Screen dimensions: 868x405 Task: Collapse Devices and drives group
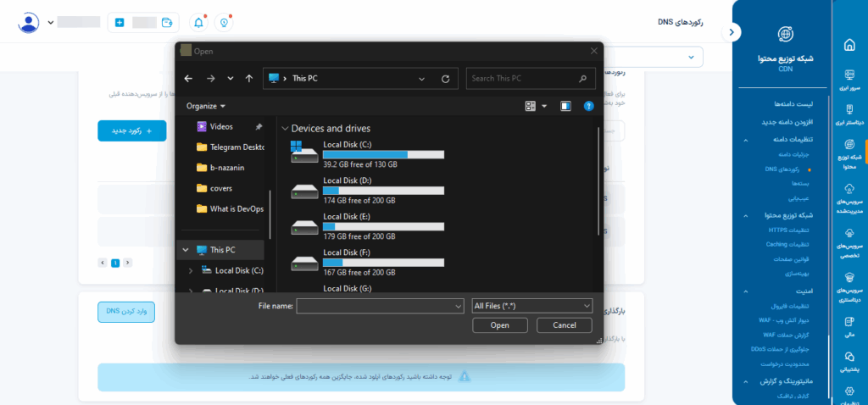(x=285, y=128)
